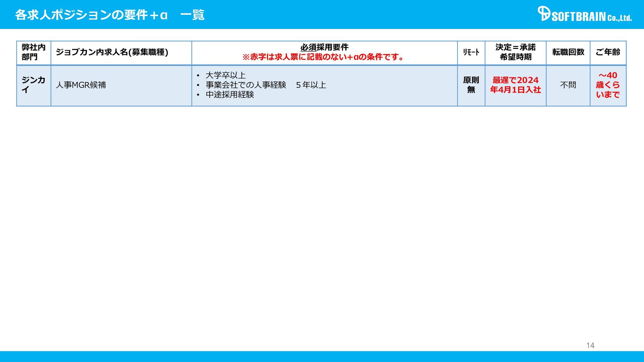
Task: Click the 弊社内部門 column header
Action: (34, 52)
